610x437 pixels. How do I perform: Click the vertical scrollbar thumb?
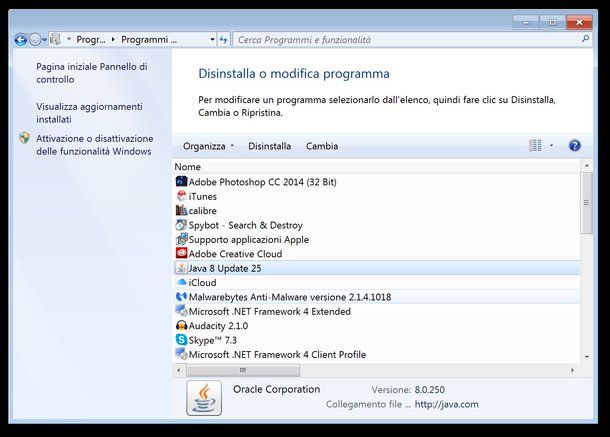point(586,203)
